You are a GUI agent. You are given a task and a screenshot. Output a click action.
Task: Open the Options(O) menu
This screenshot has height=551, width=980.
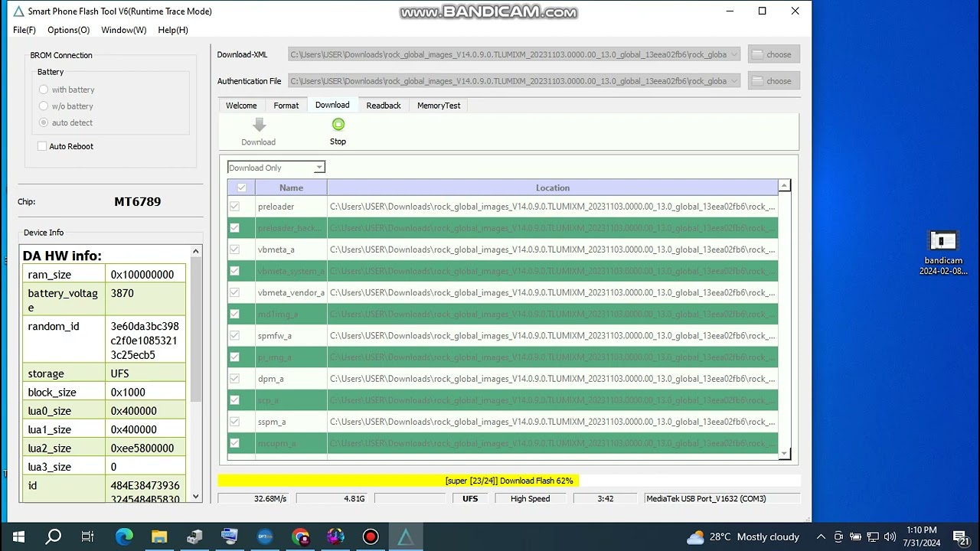[x=68, y=30]
